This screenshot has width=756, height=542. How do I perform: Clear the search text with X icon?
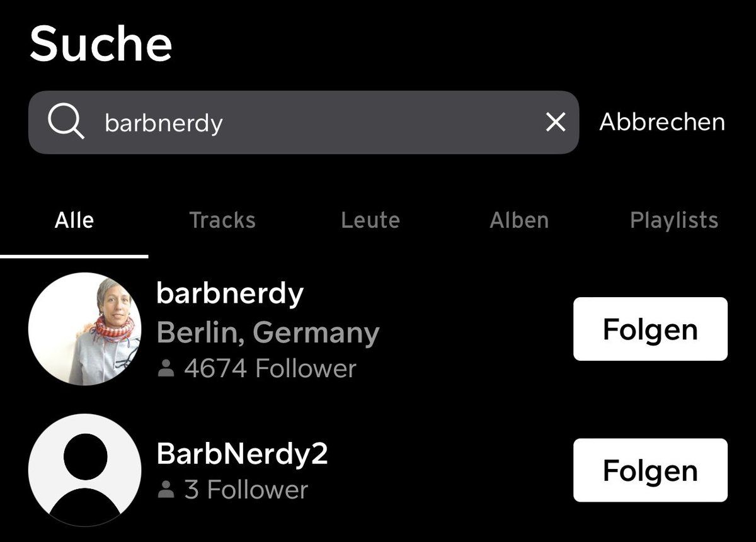tap(555, 122)
